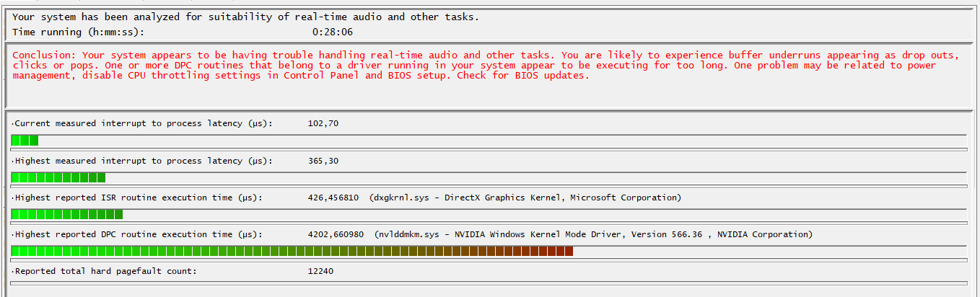
Task: Click the "Current measured interrupt to process latency" label
Action: coord(142,123)
